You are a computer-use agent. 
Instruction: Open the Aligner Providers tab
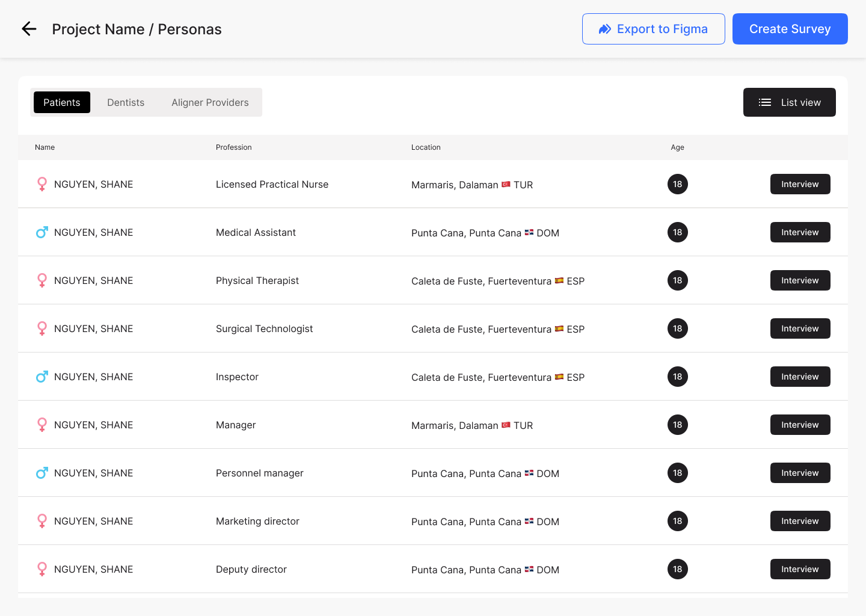point(210,102)
